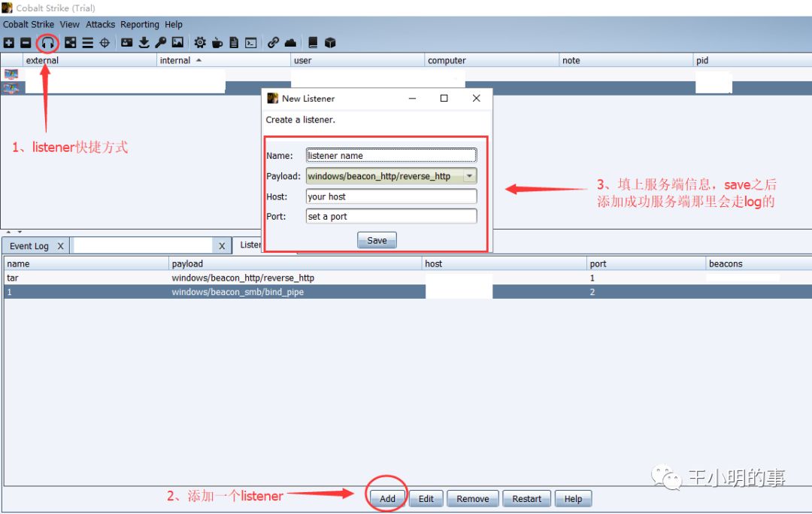The height and width of the screenshot is (514, 812).
Task: Close the New Listener dialog
Action: click(x=477, y=98)
